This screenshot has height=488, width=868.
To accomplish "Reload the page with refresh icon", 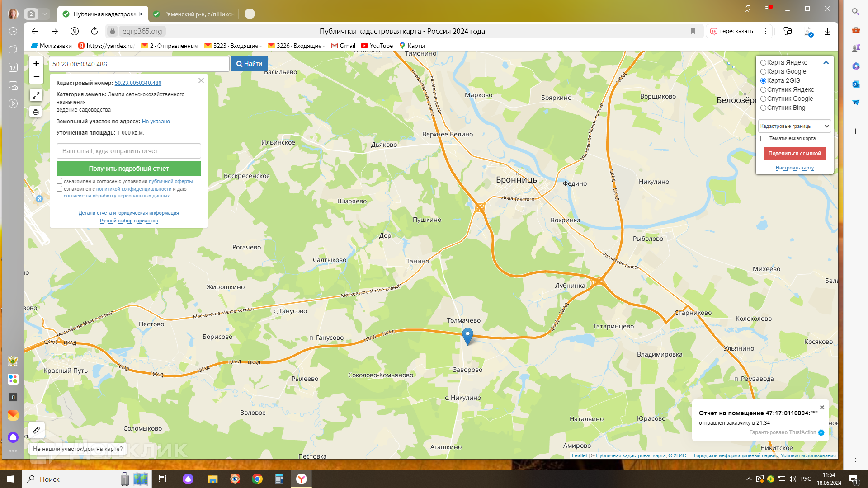I will coord(94,31).
